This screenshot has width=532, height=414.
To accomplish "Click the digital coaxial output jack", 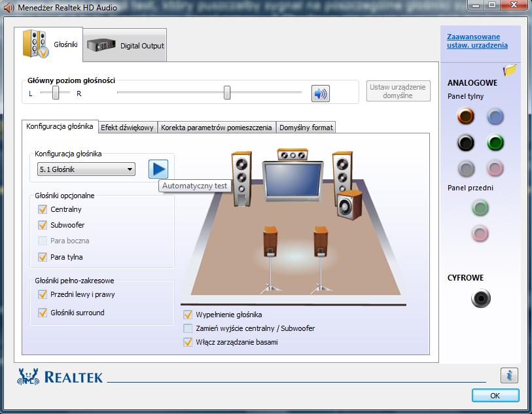I will (481, 298).
